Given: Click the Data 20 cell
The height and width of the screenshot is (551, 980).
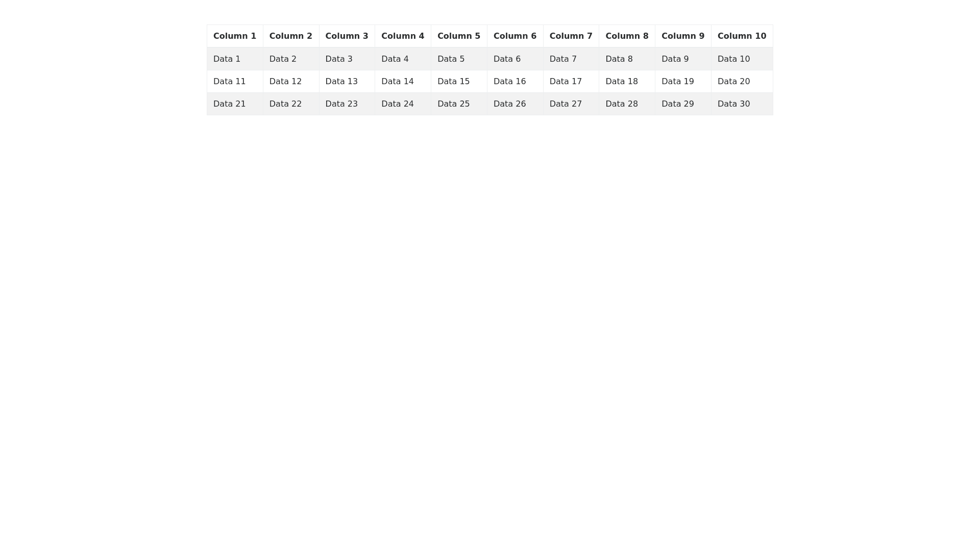Looking at the screenshot, I should pyautogui.click(x=742, y=82).
